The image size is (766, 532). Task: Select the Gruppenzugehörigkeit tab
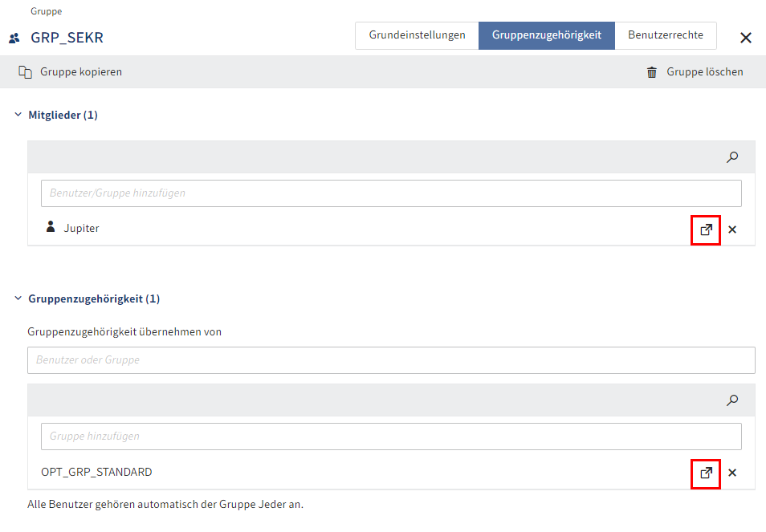[x=547, y=35]
